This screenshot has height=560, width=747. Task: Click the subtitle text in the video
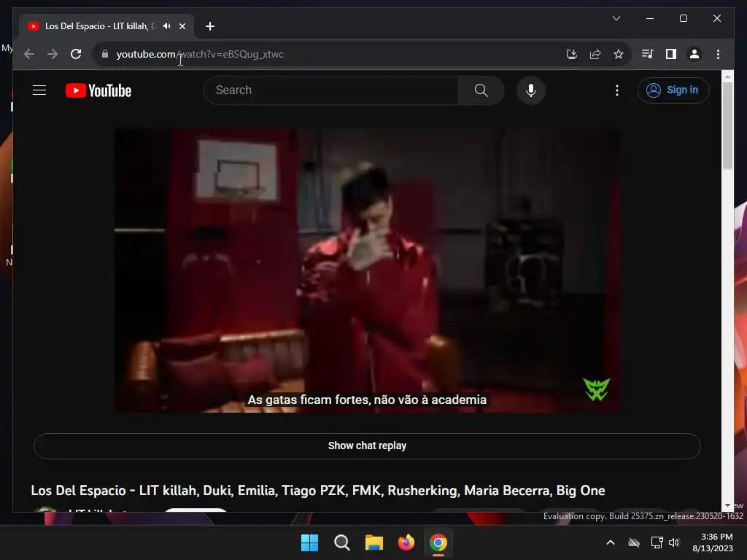367,400
